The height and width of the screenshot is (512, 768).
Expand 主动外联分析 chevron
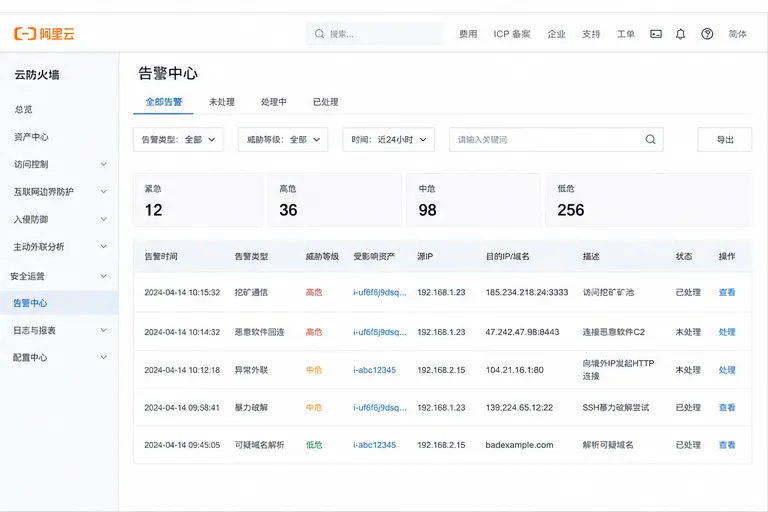pos(104,246)
